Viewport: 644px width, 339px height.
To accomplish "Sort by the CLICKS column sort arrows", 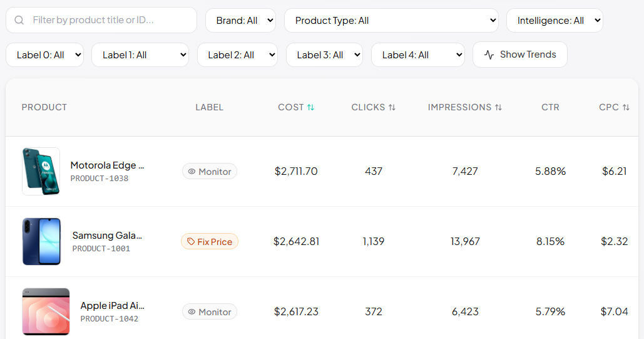I will (392, 107).
